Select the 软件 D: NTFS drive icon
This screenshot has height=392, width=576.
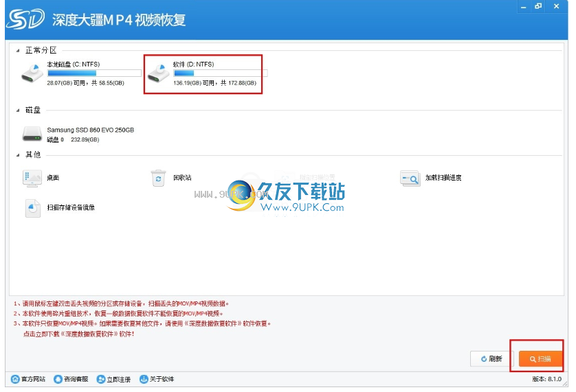click(x=159, y=73)
